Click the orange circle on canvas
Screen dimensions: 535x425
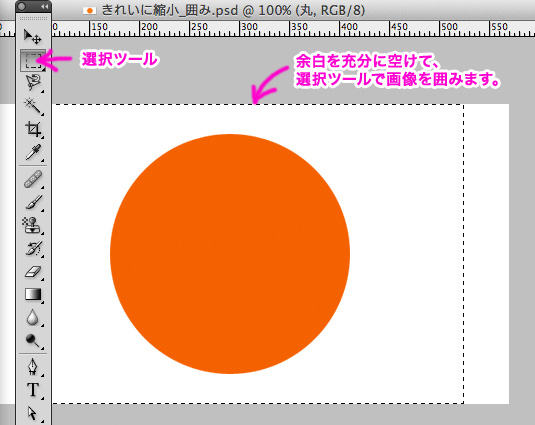230,254
